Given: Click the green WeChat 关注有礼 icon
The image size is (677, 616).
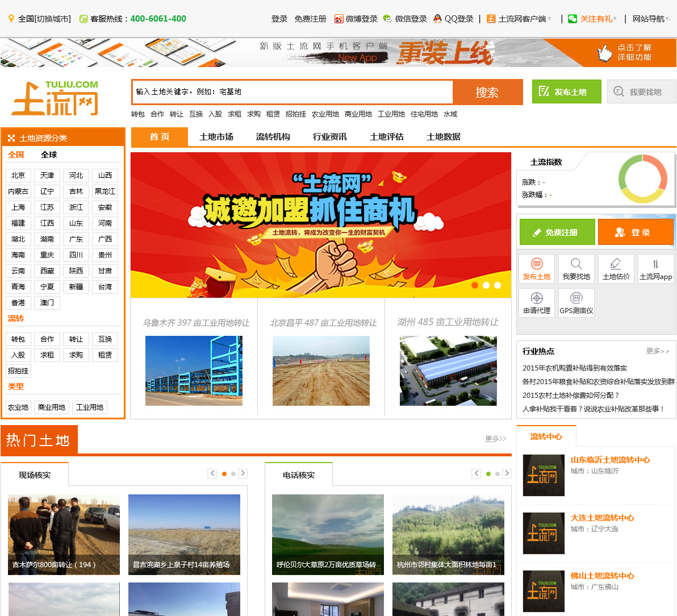Looking at the screenshot, I should (572, 19).
